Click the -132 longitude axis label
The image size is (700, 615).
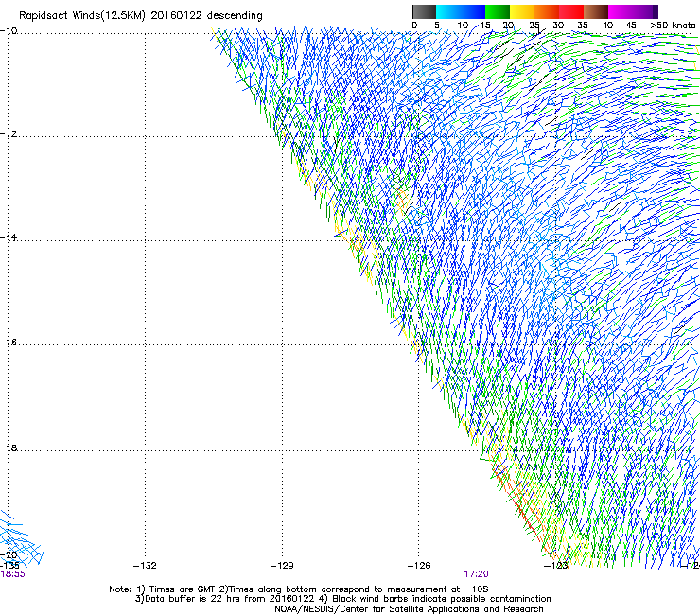pos(145,566)
